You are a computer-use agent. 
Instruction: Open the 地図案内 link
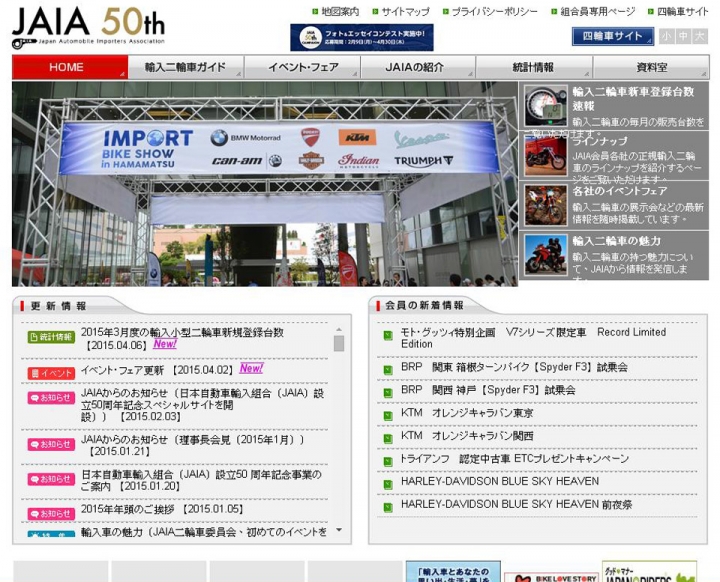(340, 11)
